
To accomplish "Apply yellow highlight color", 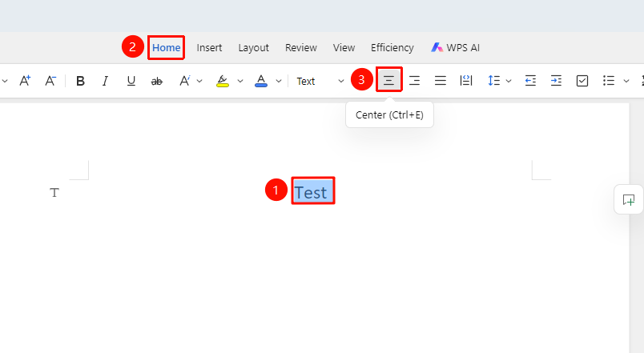I will [222, 81].
